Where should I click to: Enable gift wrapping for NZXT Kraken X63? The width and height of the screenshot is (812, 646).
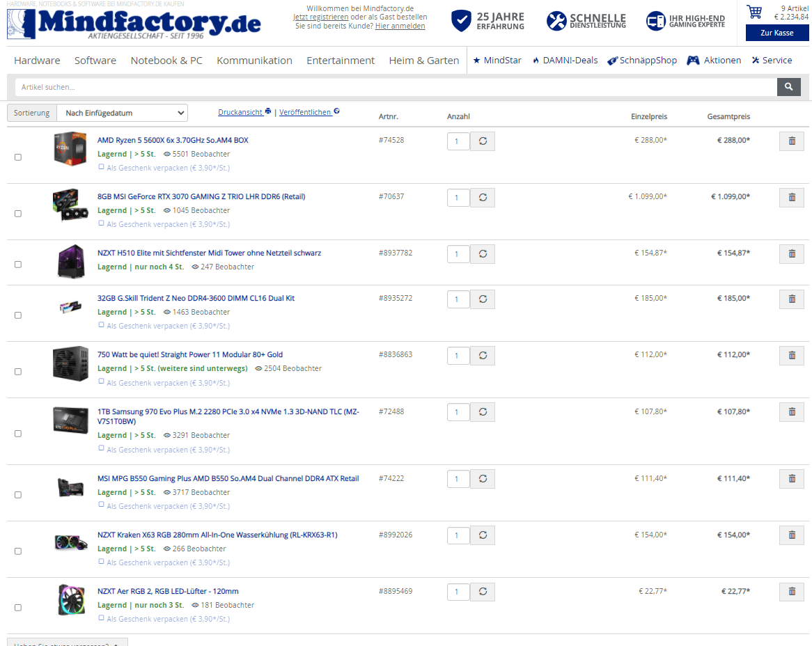tap(102, 562)
